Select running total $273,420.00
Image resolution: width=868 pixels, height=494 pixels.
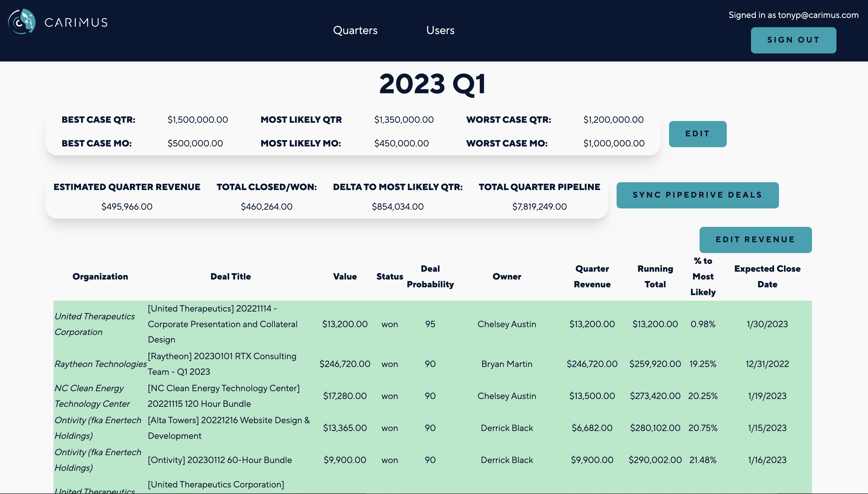[x=655, y=396]
